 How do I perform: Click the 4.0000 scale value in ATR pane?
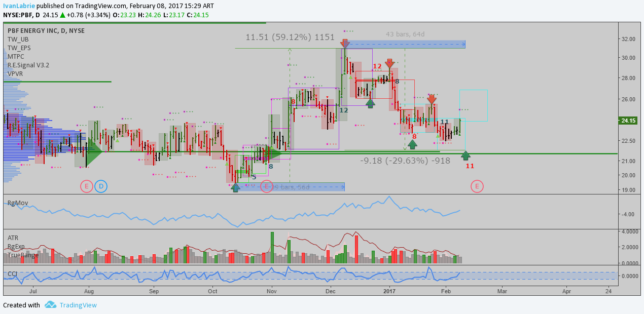tap(629, 231)
